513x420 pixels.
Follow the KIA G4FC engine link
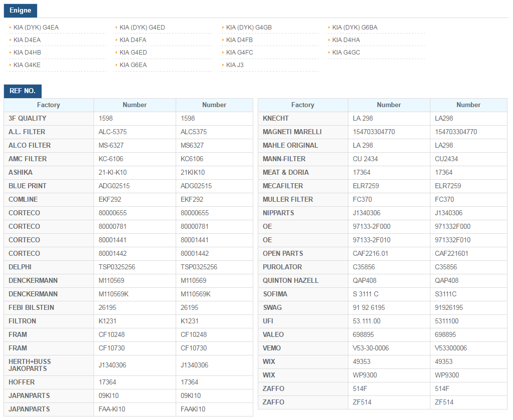click(240, 53)
